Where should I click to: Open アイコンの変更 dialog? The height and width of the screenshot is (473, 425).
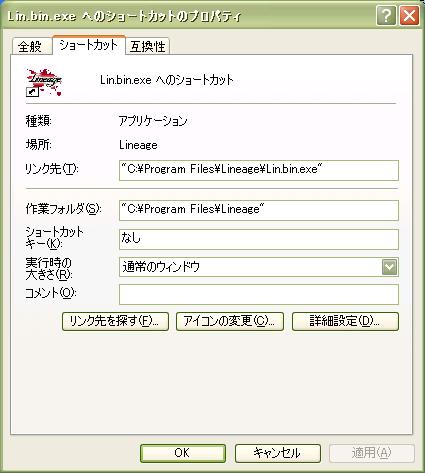pos(230,321)
